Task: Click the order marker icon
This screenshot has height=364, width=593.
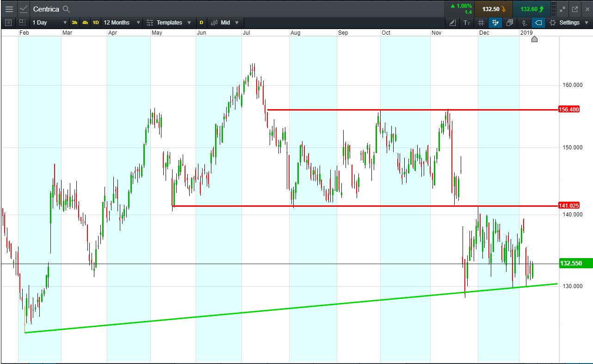Action: (x=524, y=22)
